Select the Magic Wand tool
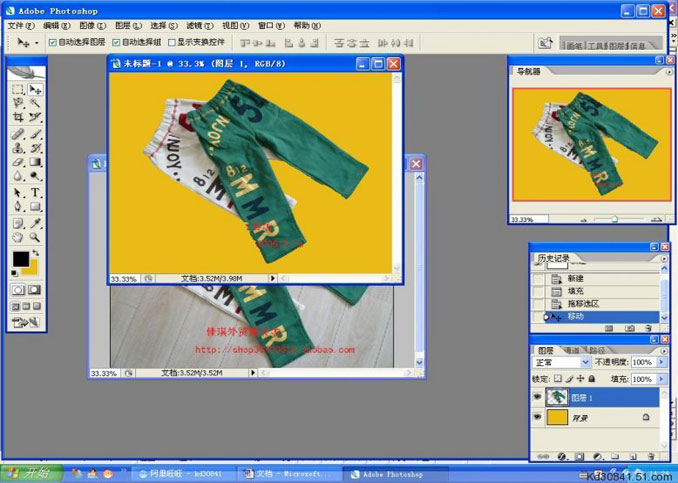Image resolution: width=678 pixels, height=483 pixels. (35, 103)
